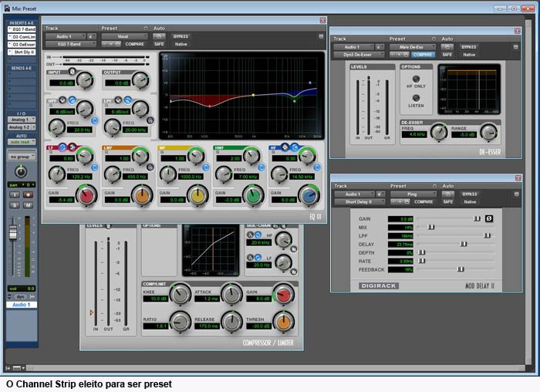540x392 pixels.
Task: Click the blue HF gain knob
Action: coord(309,196)
